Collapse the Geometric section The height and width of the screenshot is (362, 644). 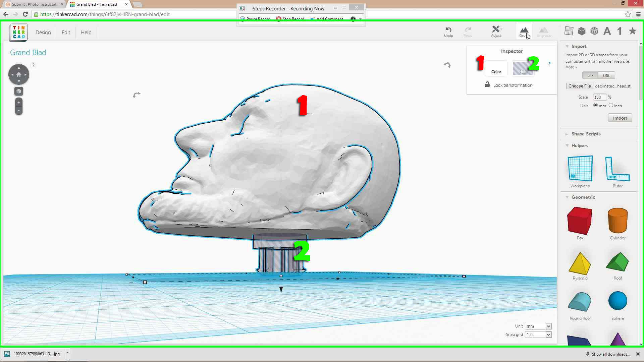pos(567,197)
